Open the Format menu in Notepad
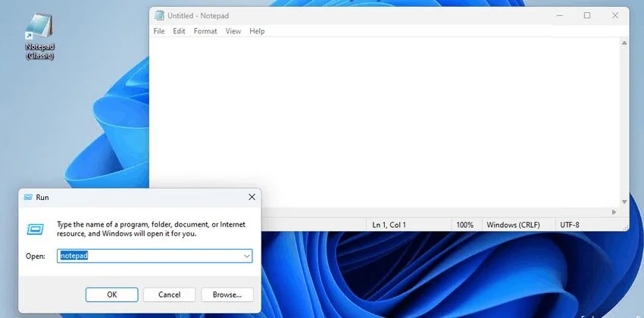This screenshot has width=644, height=318. click(x=205, y=31)
